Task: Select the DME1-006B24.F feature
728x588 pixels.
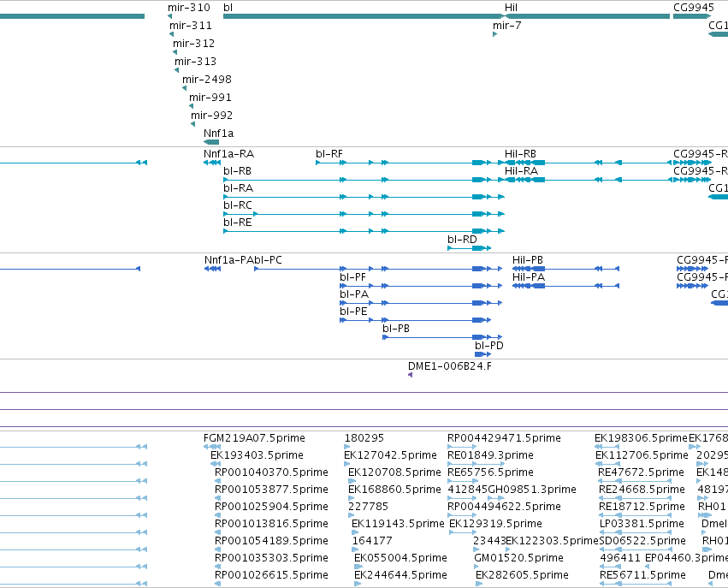Action: pyautogui.click(x=411, y=375)
